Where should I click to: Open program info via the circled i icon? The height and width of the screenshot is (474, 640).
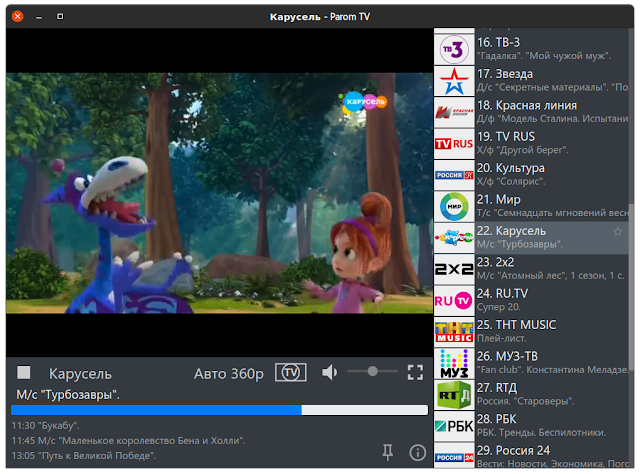(x=418, y=452)
